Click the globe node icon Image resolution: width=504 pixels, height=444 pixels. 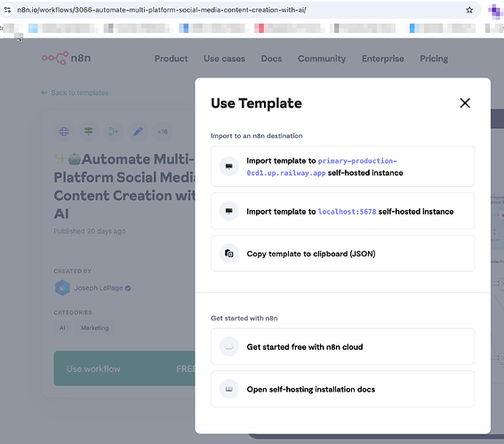pos(64,132)
